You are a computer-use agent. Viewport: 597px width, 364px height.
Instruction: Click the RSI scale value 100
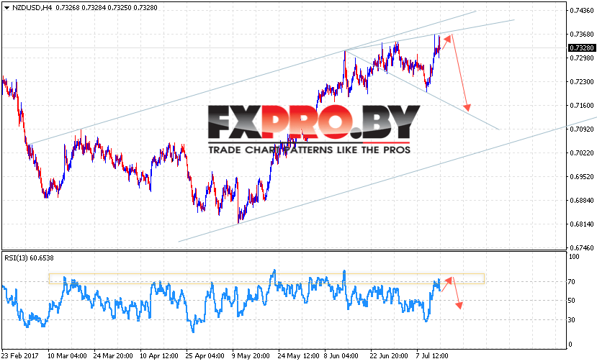coord(574,257)
